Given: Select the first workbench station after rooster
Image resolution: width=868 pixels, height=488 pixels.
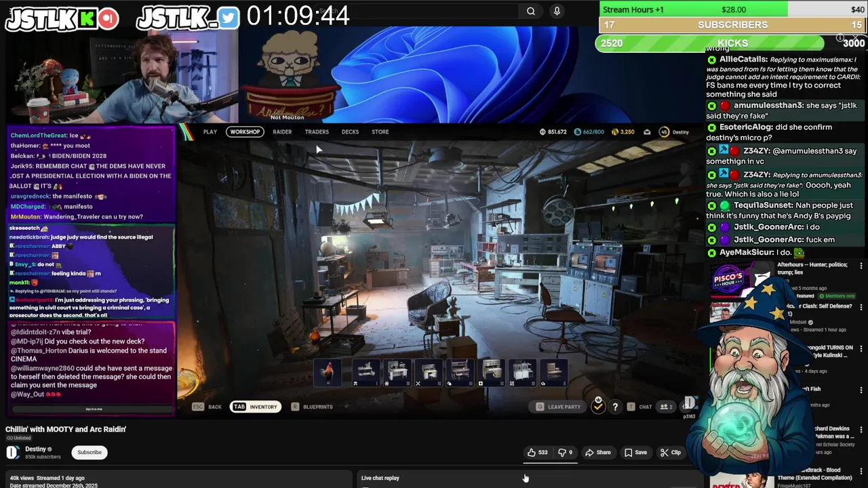Looking at the screenshot, I should [366, 373].
